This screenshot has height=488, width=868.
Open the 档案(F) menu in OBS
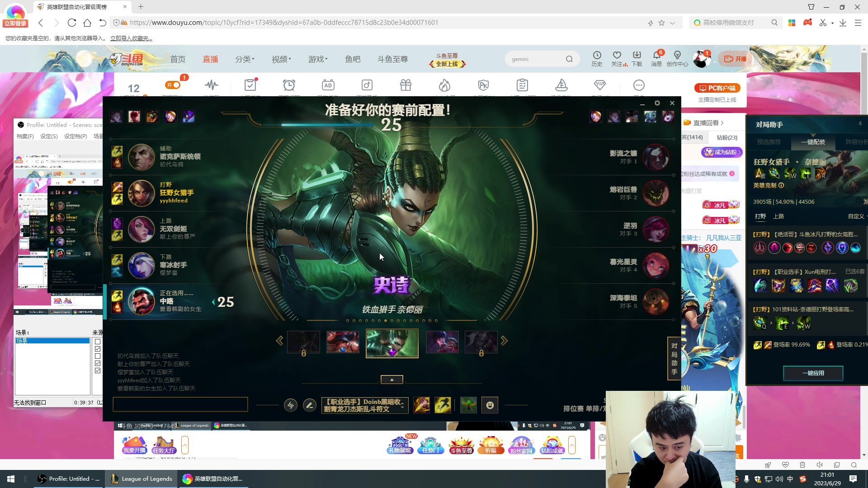(x=25, y=136)
